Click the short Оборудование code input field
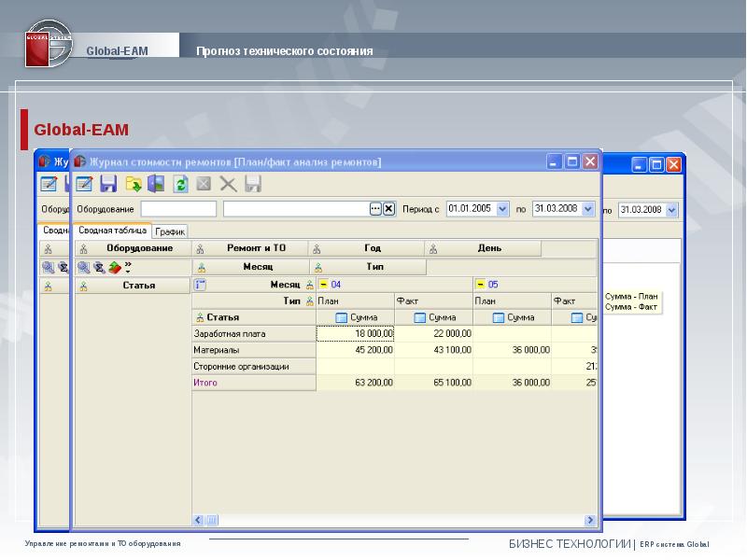747x560 pixels. point(177,209)
